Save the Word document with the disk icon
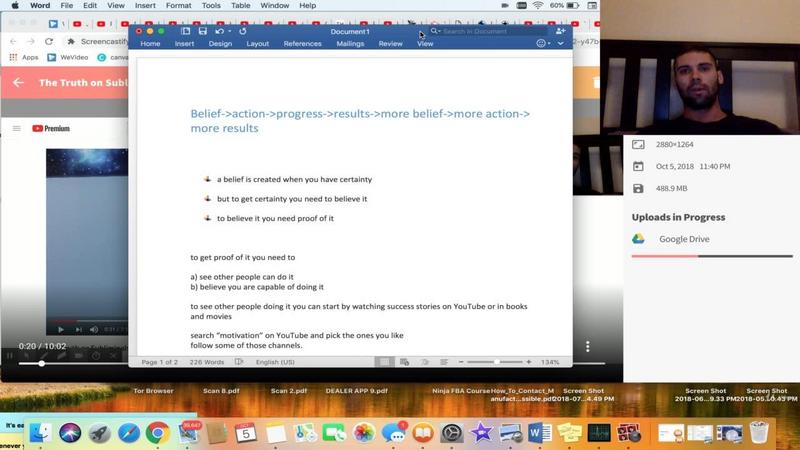 coord(203,31)
